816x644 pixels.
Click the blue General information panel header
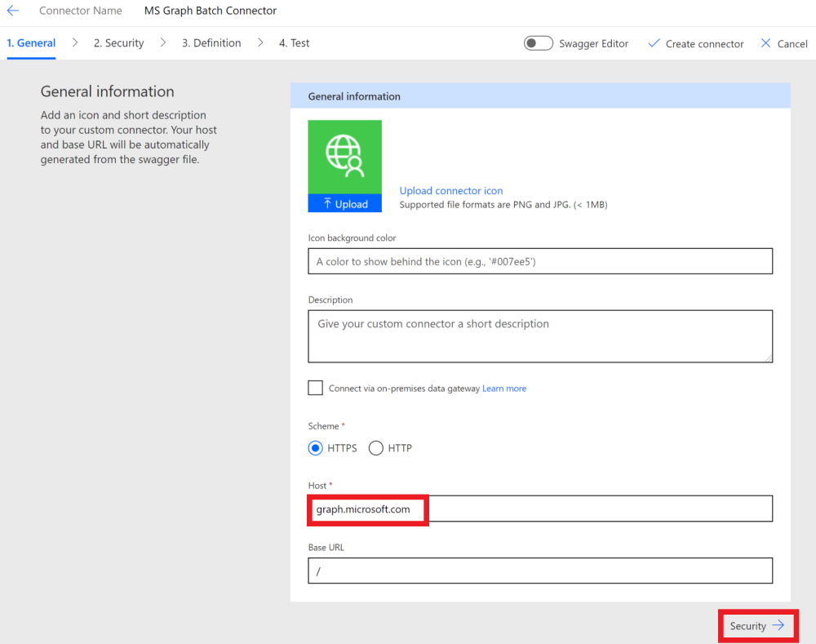540,95
